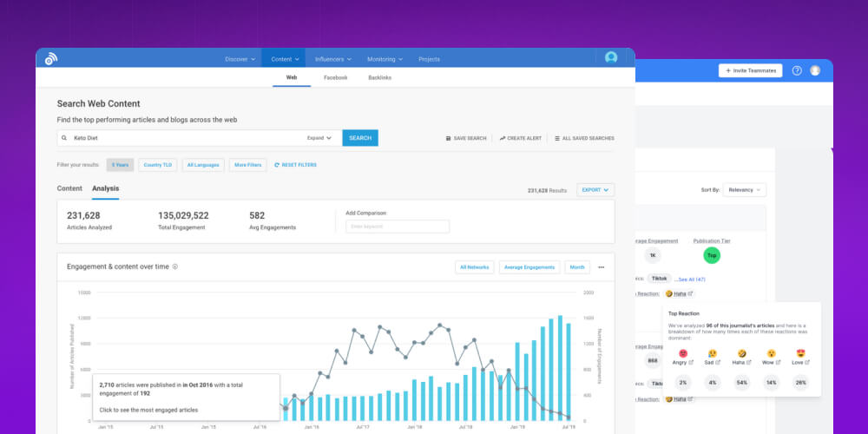Open the Monitoring menu

point(385,59)
